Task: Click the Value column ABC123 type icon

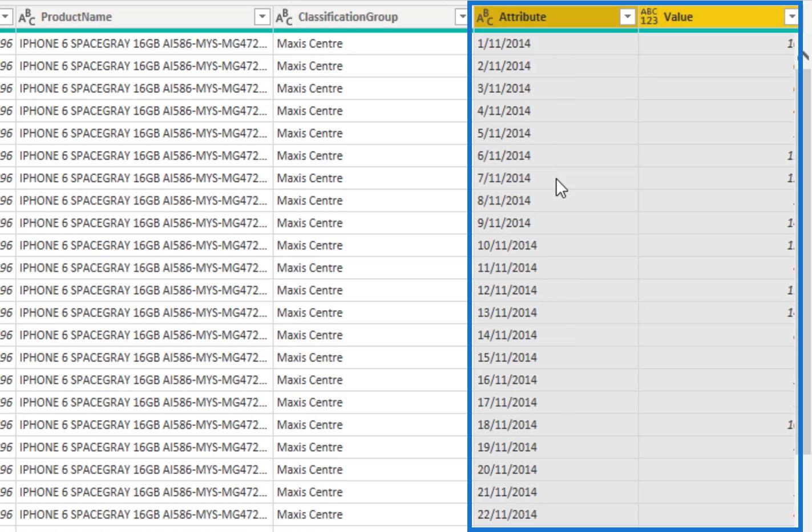Action: click(649, 17)
